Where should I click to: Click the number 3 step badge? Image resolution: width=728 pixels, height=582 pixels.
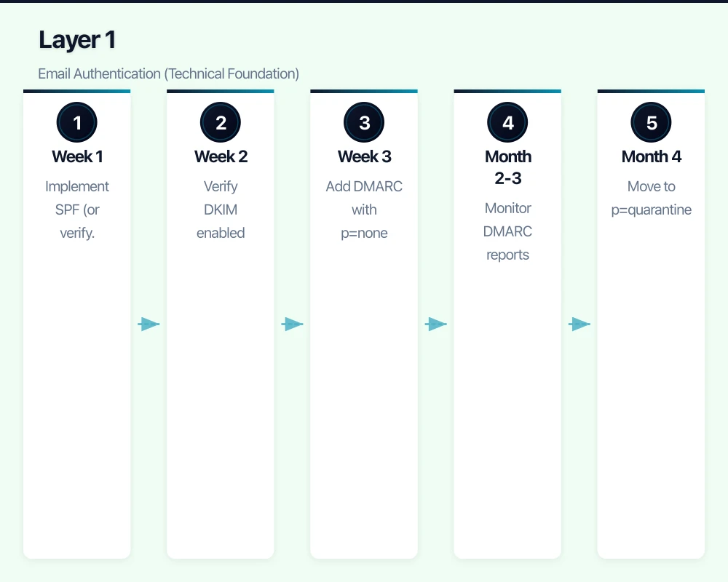pos(364,123)
